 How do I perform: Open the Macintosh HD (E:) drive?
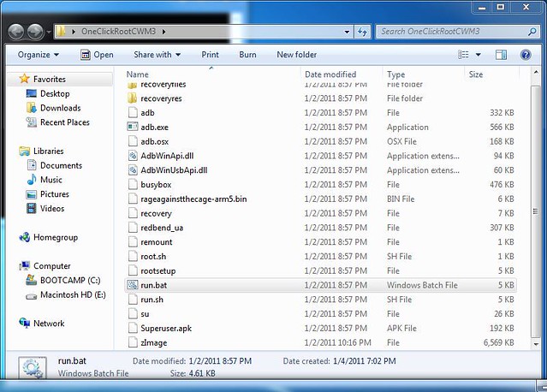tap(73, 295)
